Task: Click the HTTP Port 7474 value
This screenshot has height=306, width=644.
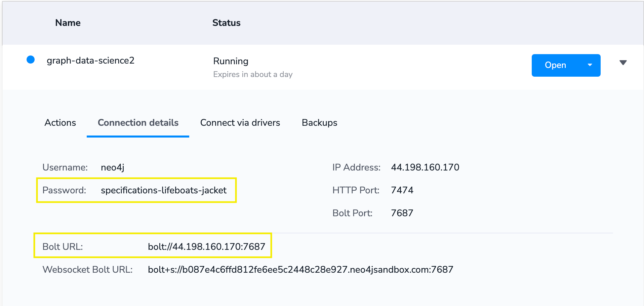Action: [x=402, y=190]
